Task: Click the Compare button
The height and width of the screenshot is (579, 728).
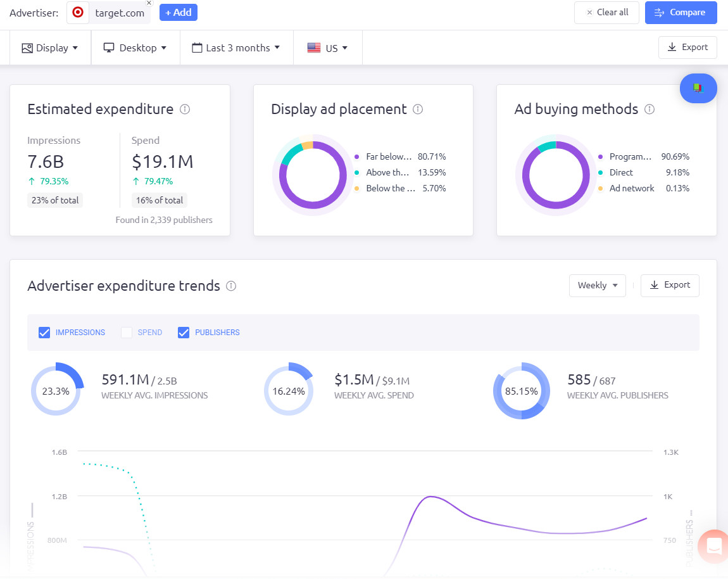Action: click(x=681, y=12)
